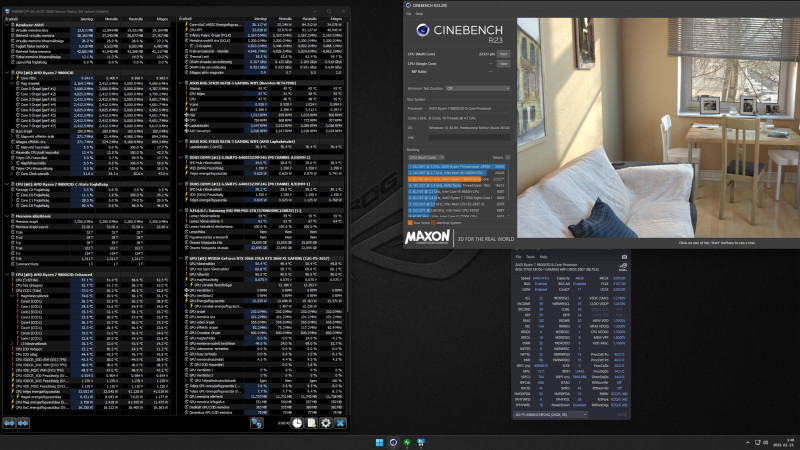The width and height of the screenshot is (800, 450).
Task: Click the Info text field in Cinebench
Action: (469, 138)
